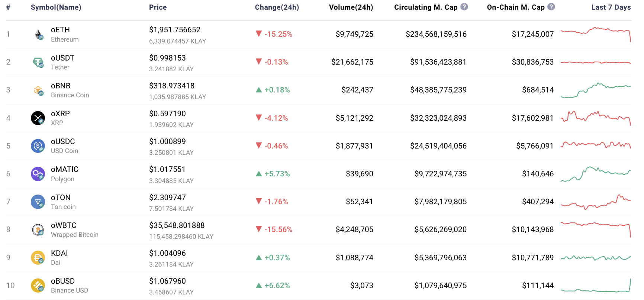644x300 pixels.
Task: Click the oETH Ethereum coin icon
Action: (38, 35)
